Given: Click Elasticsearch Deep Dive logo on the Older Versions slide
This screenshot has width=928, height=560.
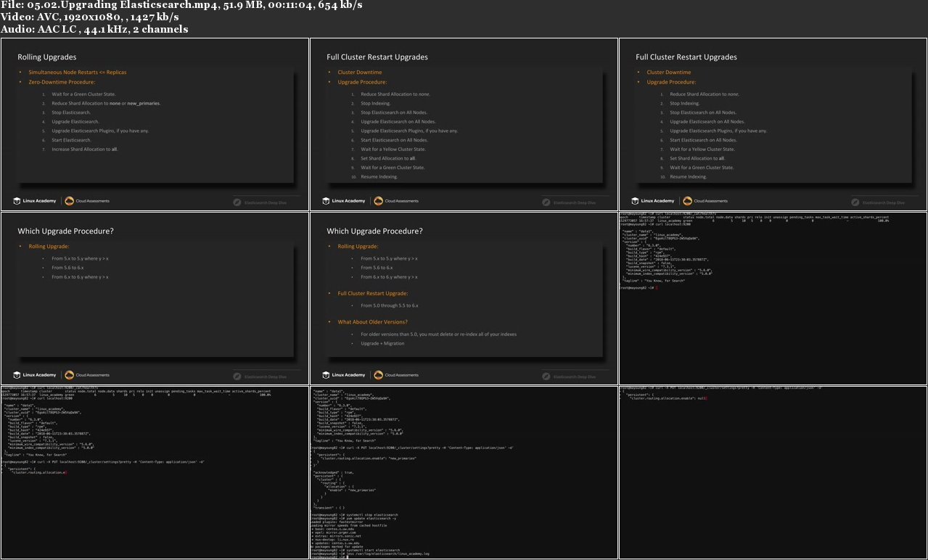Looking at the screenshot, I should pyautogui.click(x=569, y=376).
